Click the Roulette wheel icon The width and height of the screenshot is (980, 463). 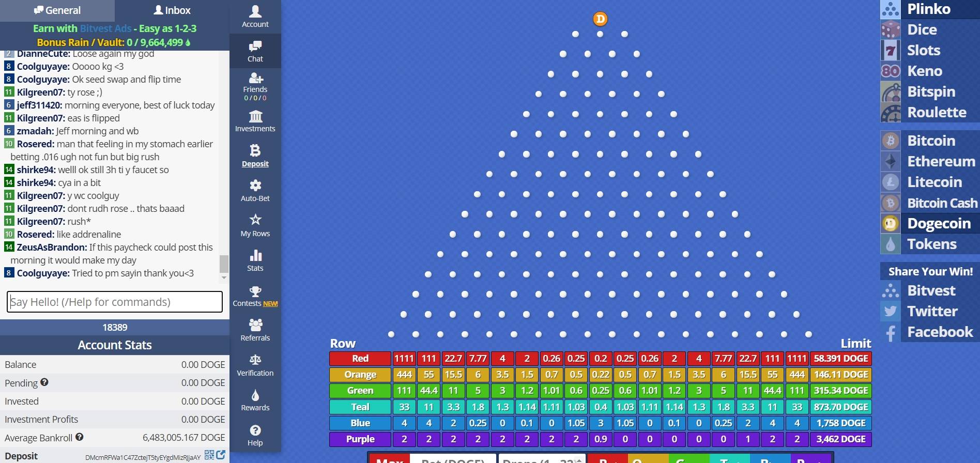891,112
